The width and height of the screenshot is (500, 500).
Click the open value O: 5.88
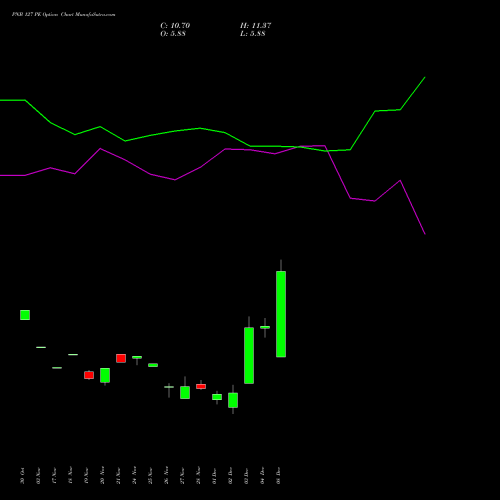(x=173, y=34)
